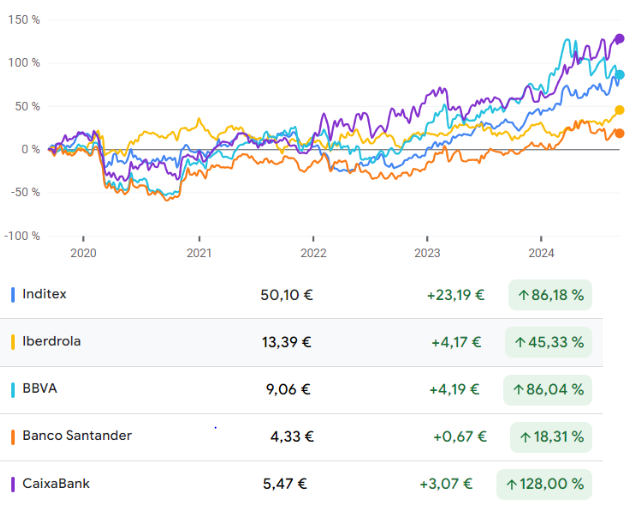Click the orange Santander endpoint dot on chart
Screen dimensions: 636x509
point(619,133)
